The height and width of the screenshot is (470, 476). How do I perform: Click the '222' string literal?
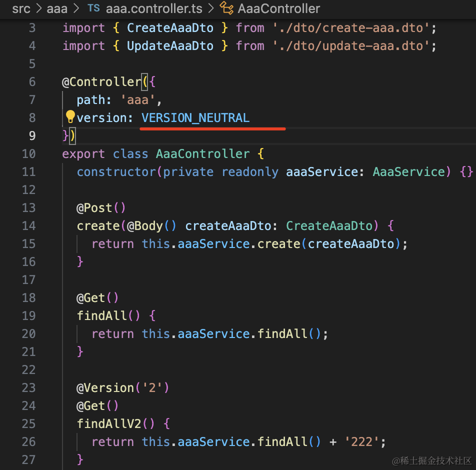click(361, 442)
